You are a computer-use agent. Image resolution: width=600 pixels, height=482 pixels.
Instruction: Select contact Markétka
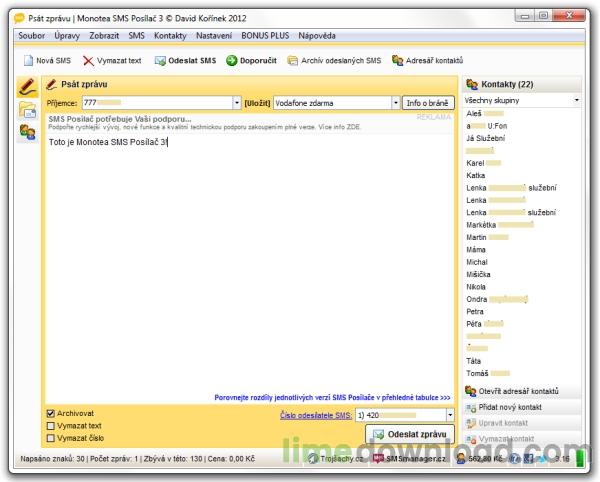tap(499, 225)
